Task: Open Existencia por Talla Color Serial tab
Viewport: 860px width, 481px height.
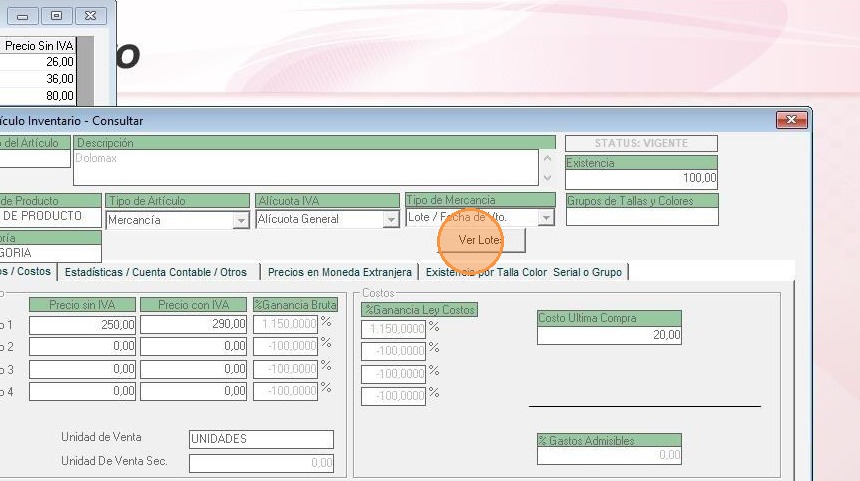Action: click(x=524, y=272)
